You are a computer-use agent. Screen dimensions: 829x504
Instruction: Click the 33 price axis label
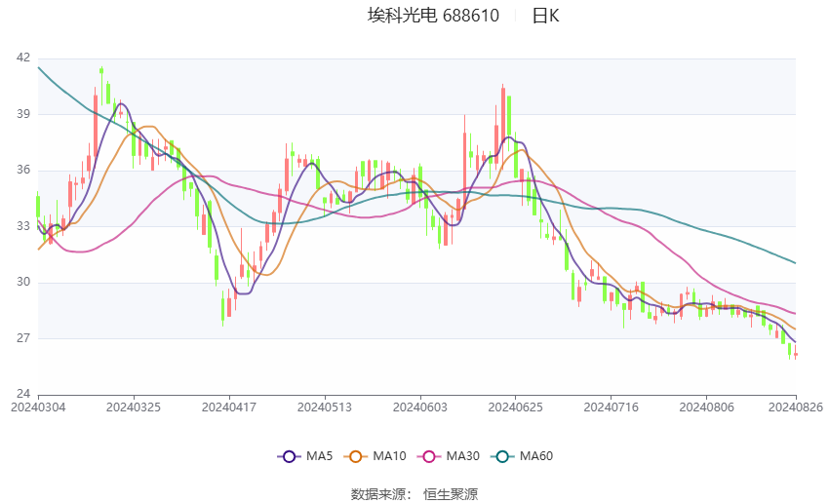[23, 225]
